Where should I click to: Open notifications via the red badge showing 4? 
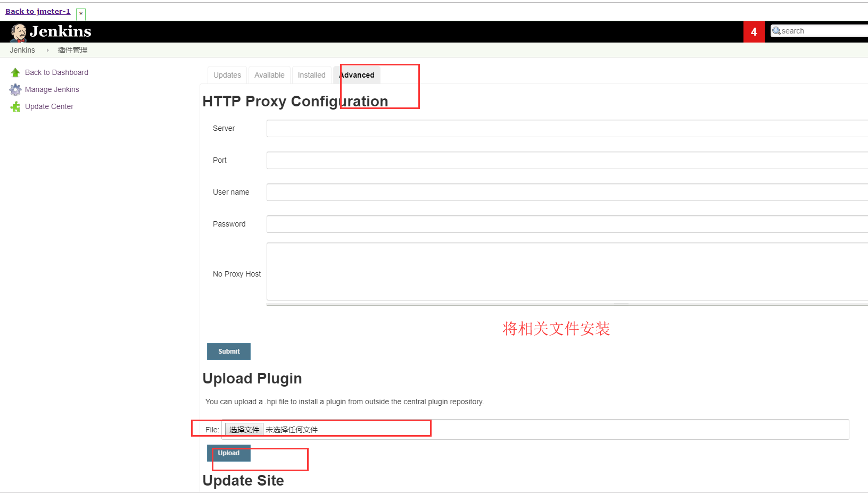pos(754,31)
